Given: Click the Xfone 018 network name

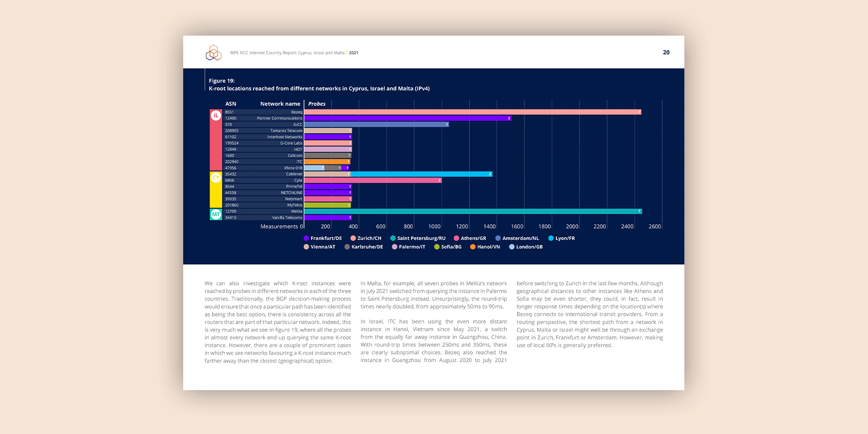Looking at the screenshot, I should point(293,168).
